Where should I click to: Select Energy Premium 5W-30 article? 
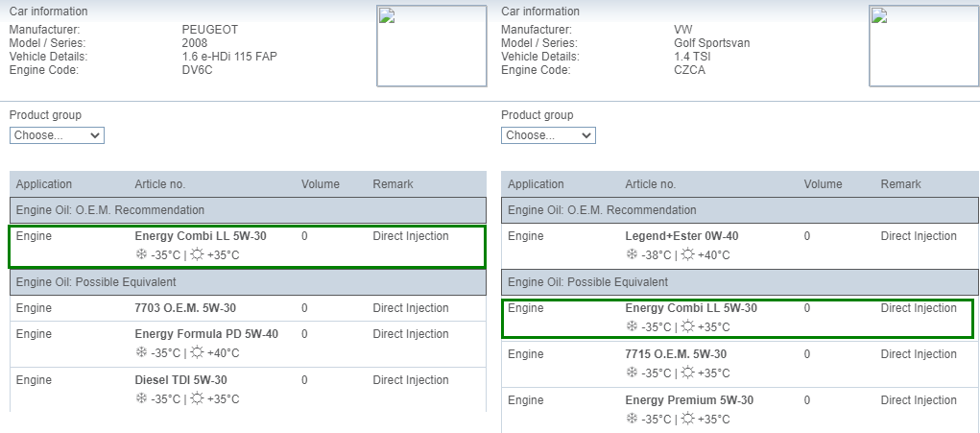(x=689, y=400)
